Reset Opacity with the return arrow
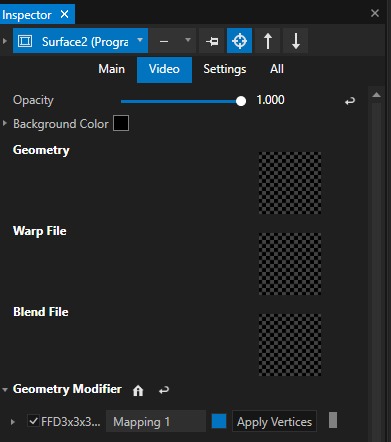Viewport: 391px width, 442px height. (x=350, y=101)
